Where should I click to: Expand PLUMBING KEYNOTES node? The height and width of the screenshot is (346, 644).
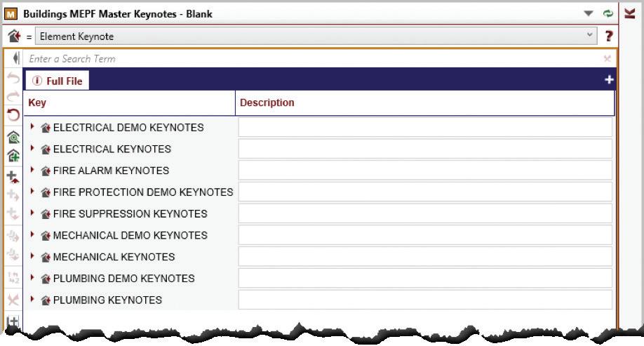pos(32,299)
